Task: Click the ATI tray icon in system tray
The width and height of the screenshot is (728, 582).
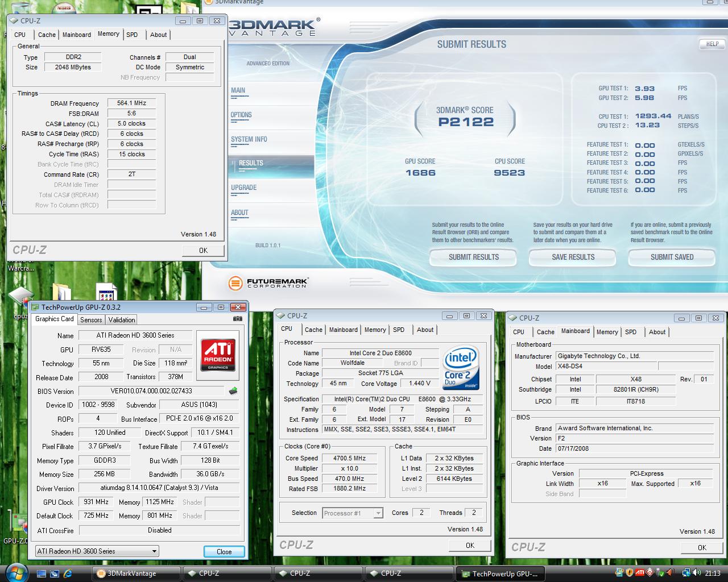Action: click(x=640, y=573)
